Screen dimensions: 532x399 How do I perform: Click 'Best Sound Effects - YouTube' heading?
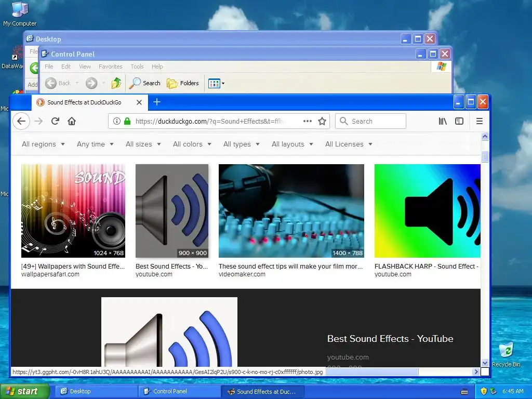pyautogui.click(x=390, y=339)
